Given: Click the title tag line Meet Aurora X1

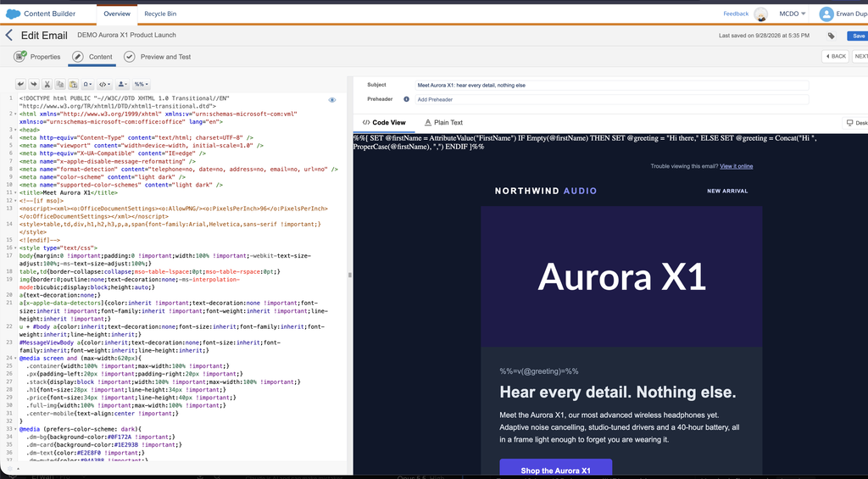Looking at the screenshot, I should 69,192.
